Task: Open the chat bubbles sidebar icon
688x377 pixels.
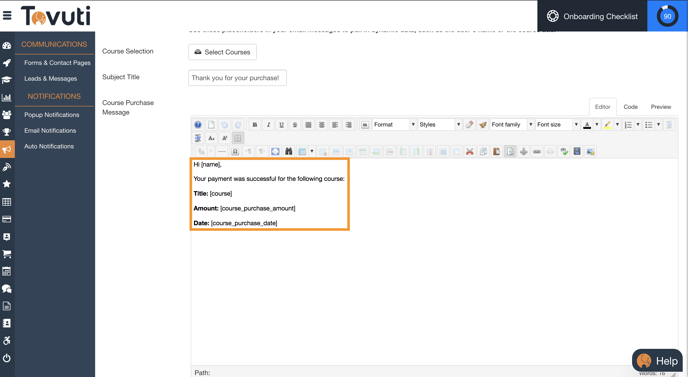Action: (x=7, y=288)
